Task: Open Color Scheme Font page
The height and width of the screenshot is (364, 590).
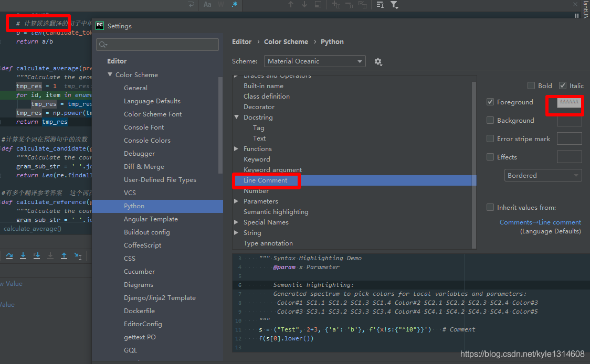Action: point(153,114)
